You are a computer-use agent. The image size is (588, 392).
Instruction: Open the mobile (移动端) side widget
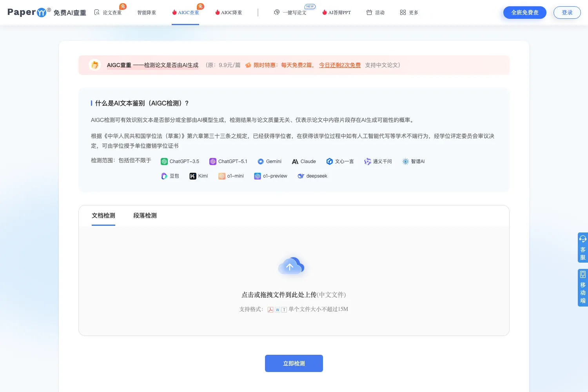point(583,287)
